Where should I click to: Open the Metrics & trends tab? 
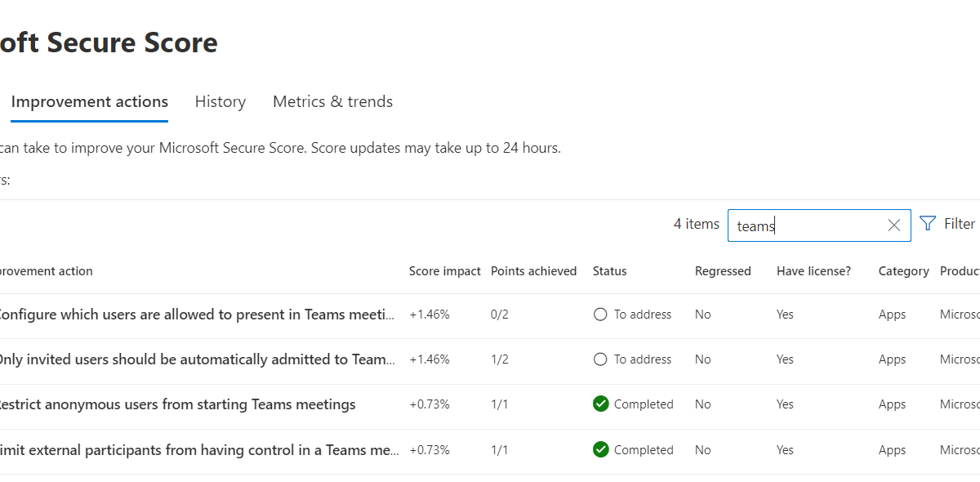point(332,101)
